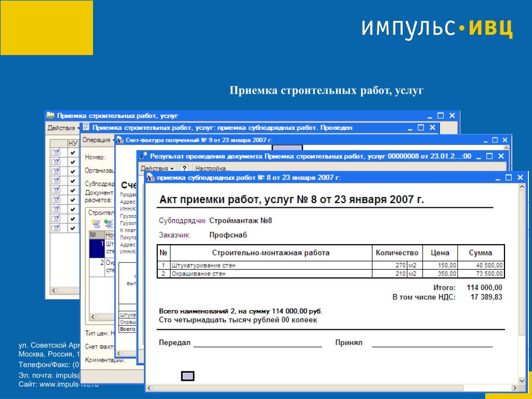Open help with the question mark button

coord(184,168)
